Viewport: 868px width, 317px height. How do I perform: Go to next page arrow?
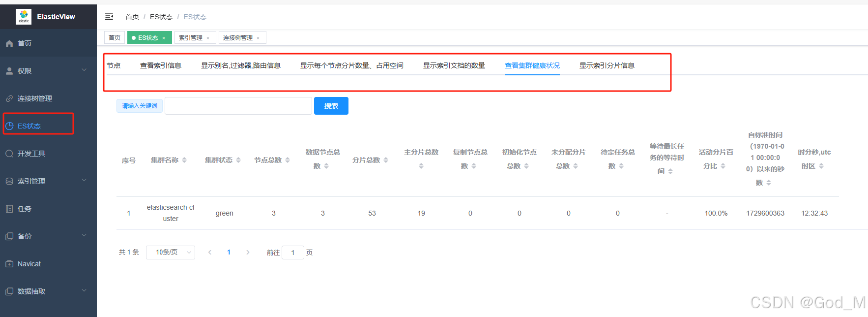tap(248, 253)
